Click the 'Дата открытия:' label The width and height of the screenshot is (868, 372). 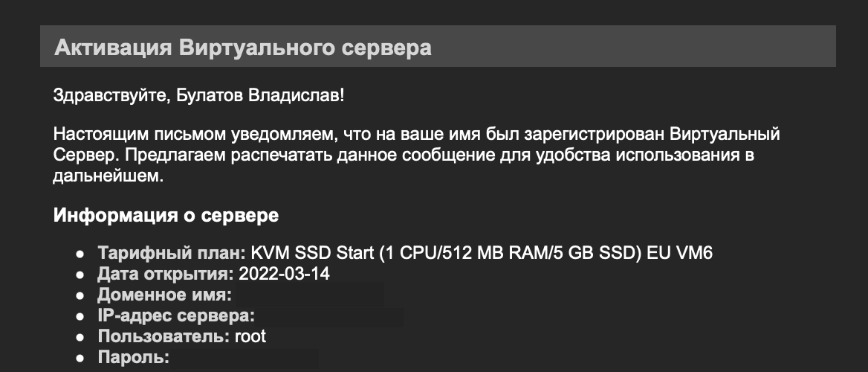(x=166, y=274)
